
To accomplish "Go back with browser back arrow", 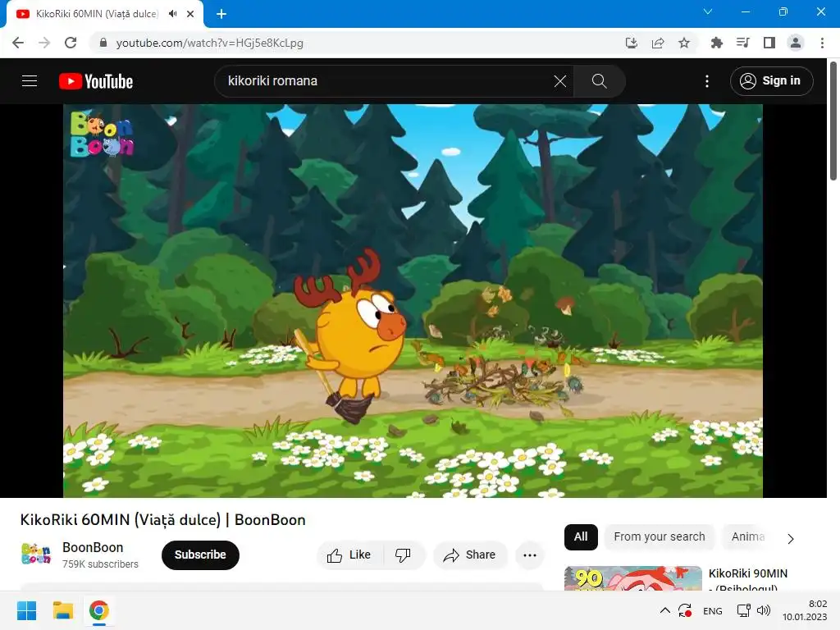I will pyautogui.click(x=18, y=43).
